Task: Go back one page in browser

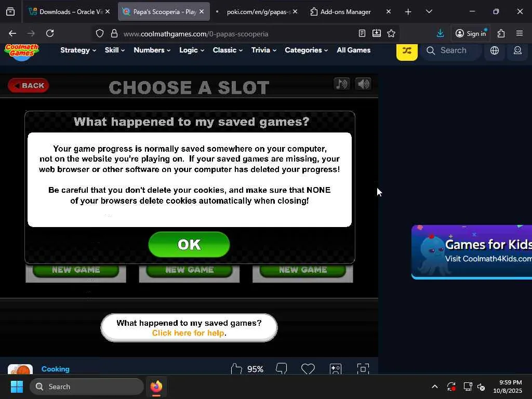Action: click(x=12, y=33)
